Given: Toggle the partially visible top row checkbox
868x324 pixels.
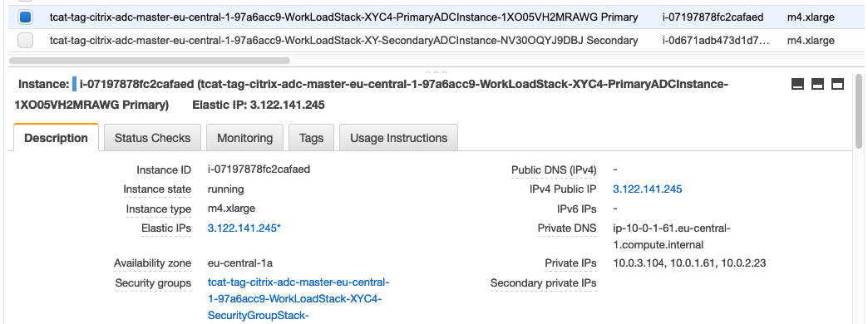Looking at the screenshot, I should [x=26, y=2].
